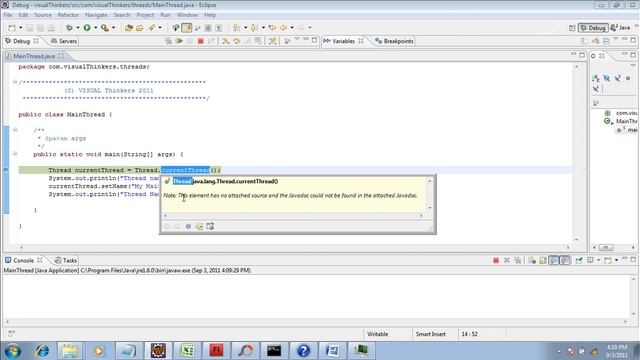
Task: Open External tools dropdown arrow
Action: pos(113,28)
